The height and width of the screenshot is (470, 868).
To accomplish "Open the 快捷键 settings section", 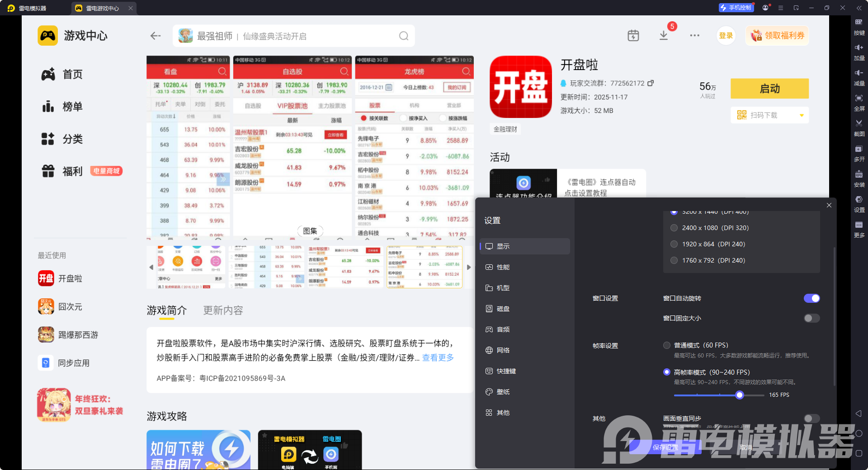I will pos(525,371).
